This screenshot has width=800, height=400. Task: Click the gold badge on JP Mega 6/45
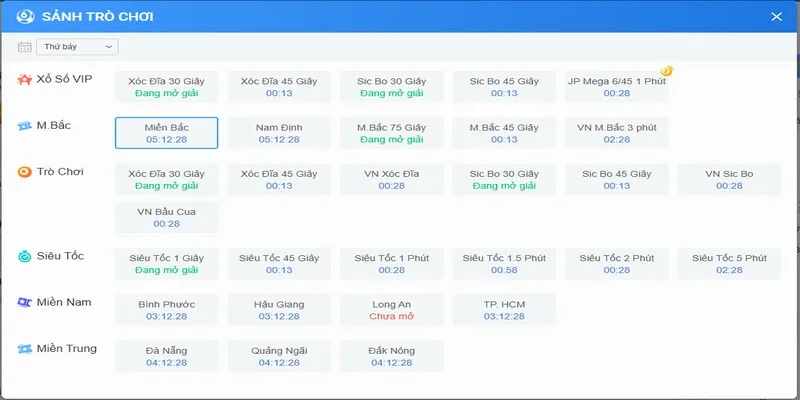666,72
